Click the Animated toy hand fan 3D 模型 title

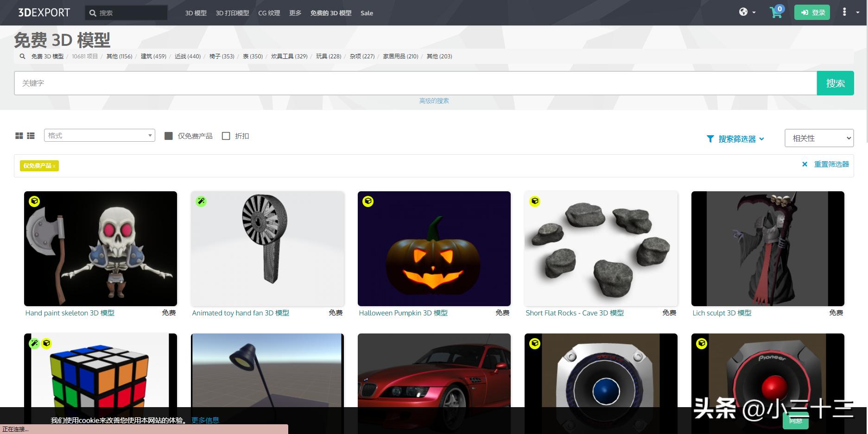(x=241, y=313)
